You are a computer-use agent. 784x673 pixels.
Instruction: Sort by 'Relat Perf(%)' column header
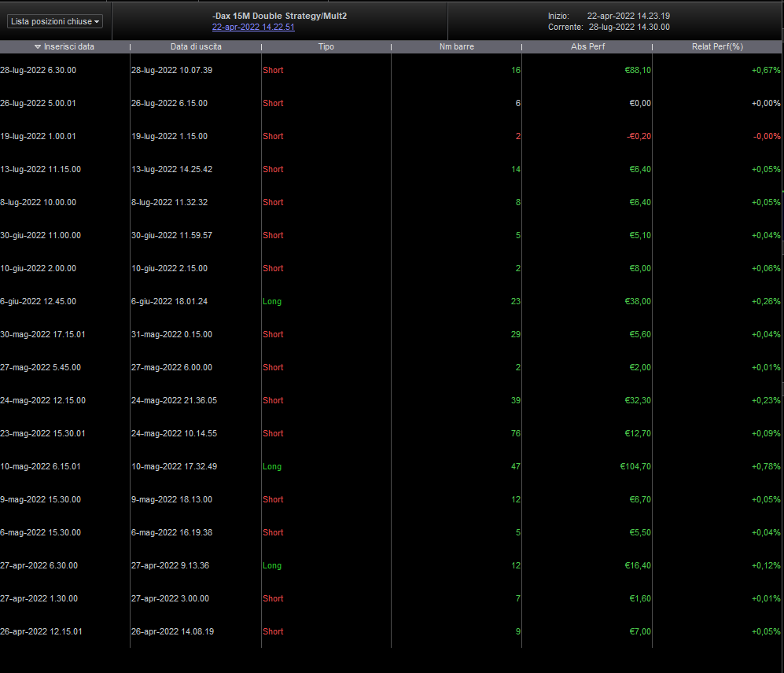717,46
